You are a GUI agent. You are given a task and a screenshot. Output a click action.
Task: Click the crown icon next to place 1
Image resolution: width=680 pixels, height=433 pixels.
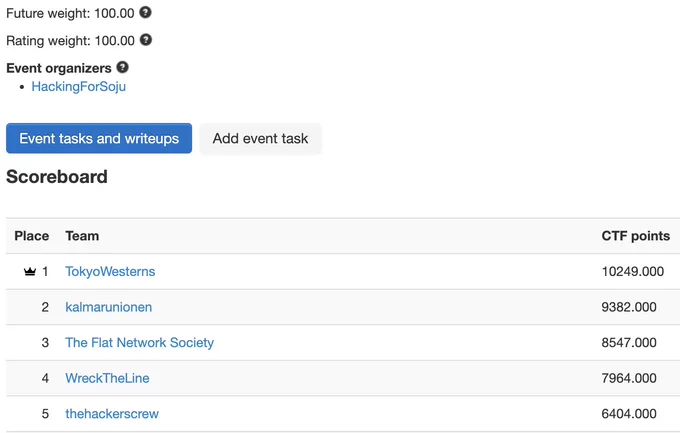(x=29, y=272)
